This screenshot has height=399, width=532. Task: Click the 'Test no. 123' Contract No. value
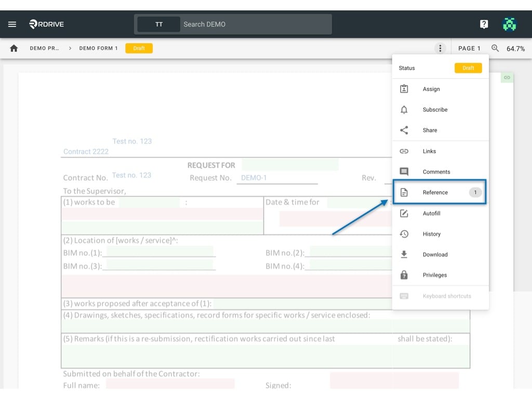[131, 175]
